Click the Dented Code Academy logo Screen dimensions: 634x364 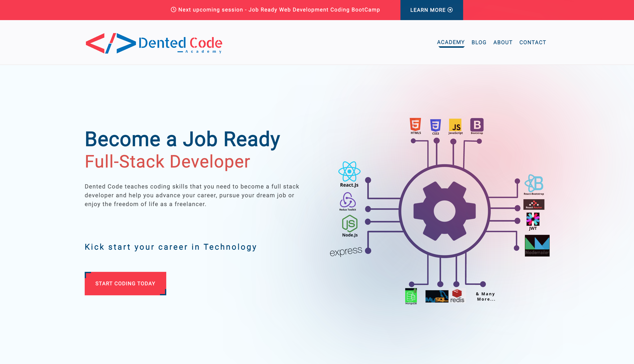pyautogui.click(x=154, y=43)
